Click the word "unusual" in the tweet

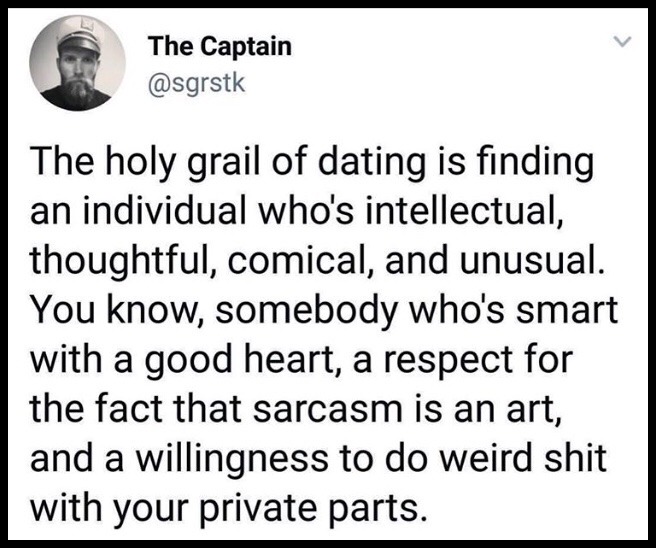533,260
